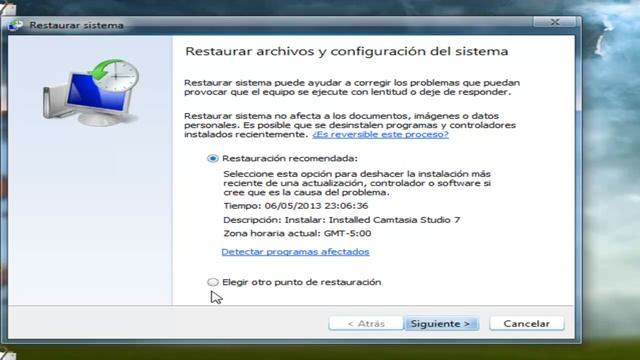Open the ¿Es reversible este proceso? link
The image size is (640, 360).
coord(380,134)
